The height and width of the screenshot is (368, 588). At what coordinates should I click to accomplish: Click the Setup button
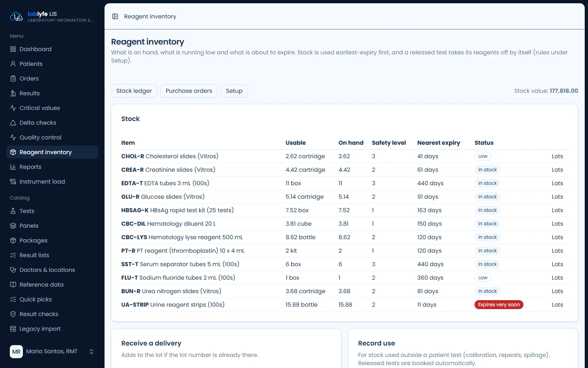[x=234, y=91]
